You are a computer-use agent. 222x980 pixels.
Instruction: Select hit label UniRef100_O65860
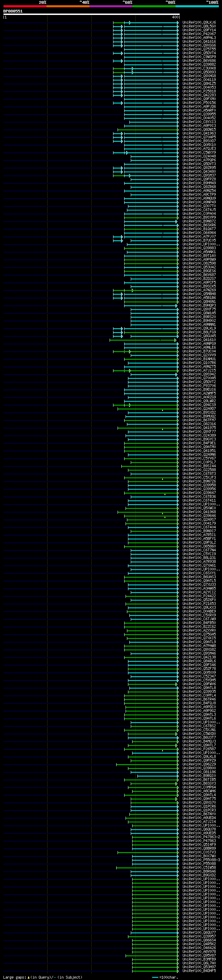(199, 546)
